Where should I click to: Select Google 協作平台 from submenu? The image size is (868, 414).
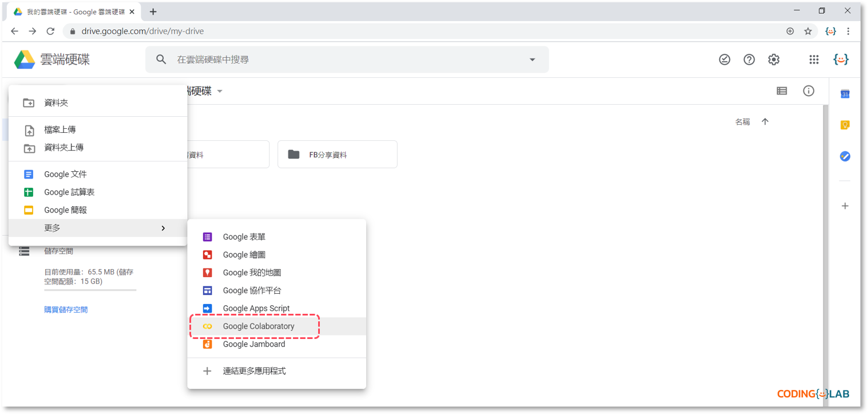[x=277, y=291]
